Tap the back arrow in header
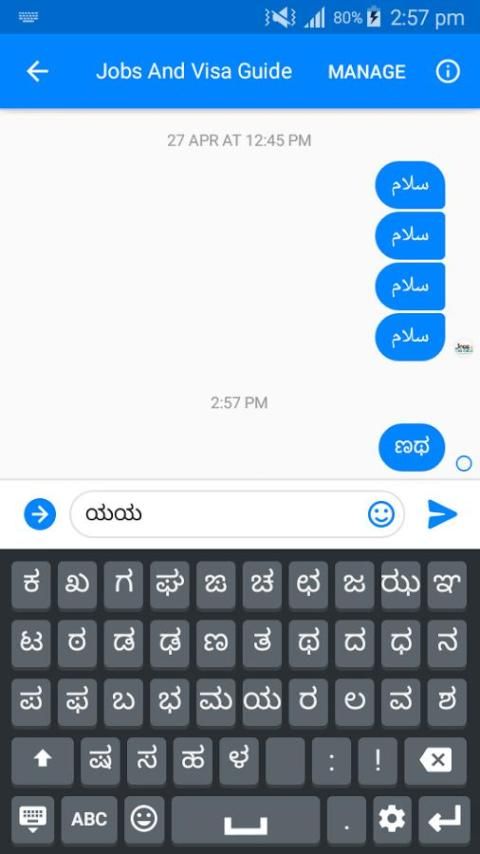Image resolution: width=480 pixels, height=854 pixels. (x=37, y=71)
